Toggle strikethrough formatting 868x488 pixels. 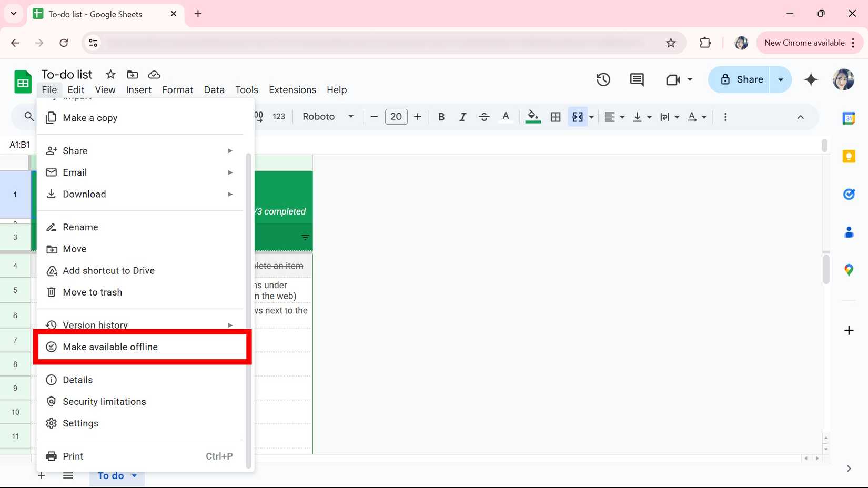(x=484, y=117)
